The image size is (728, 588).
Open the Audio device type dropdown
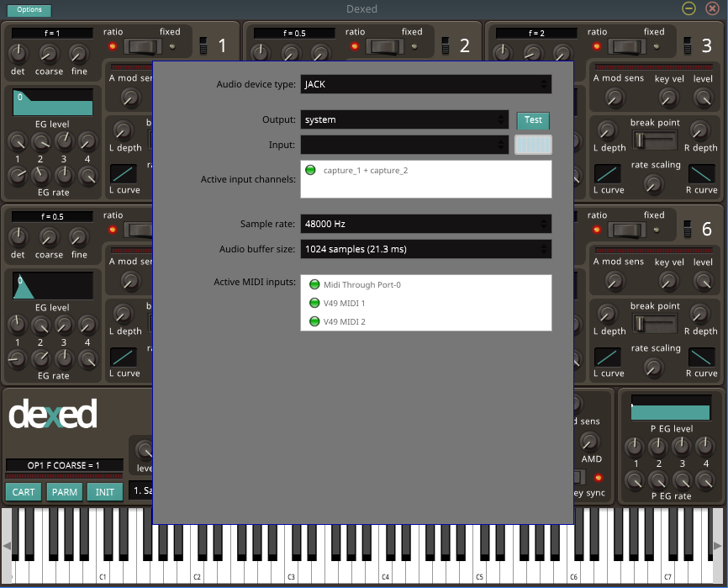425,84
